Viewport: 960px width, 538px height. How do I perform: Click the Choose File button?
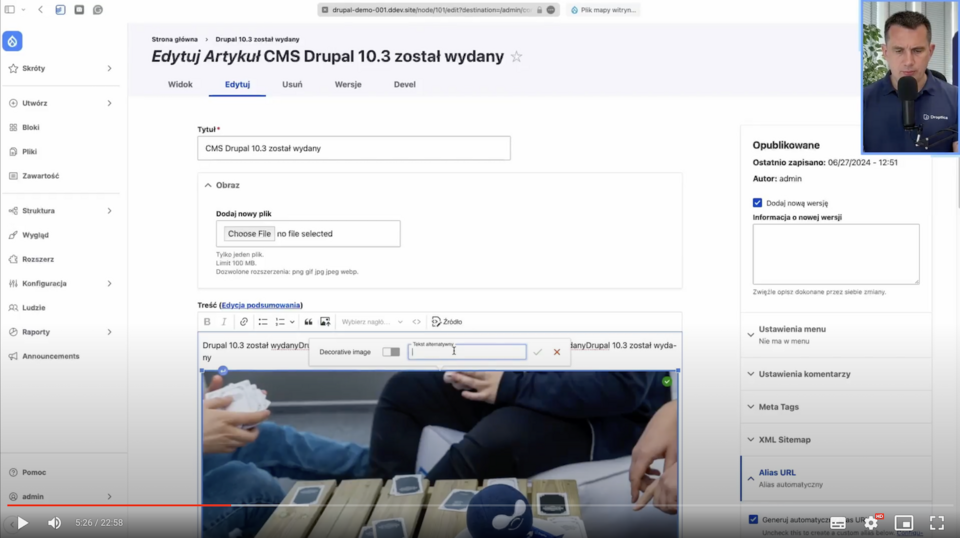249,234
